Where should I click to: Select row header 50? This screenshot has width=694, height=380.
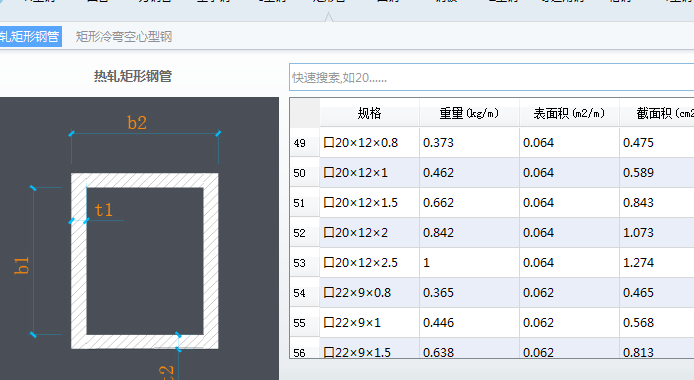point(305,173)
